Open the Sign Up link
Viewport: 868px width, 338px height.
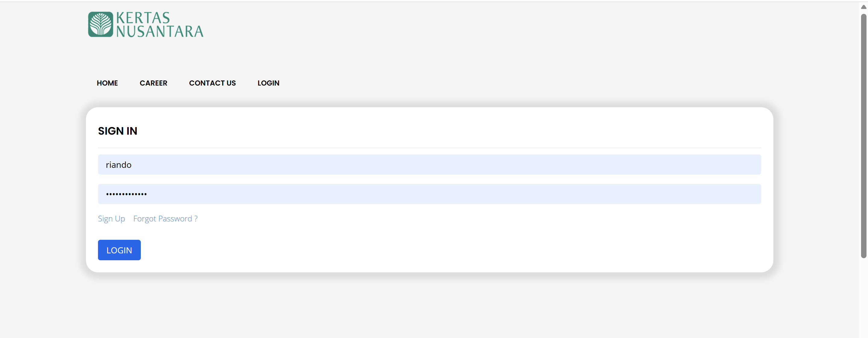(x=111, y=219)
